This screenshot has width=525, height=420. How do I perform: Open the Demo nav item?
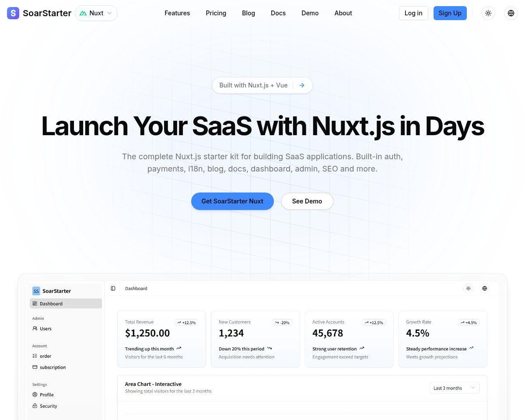(x=310, y=13)
